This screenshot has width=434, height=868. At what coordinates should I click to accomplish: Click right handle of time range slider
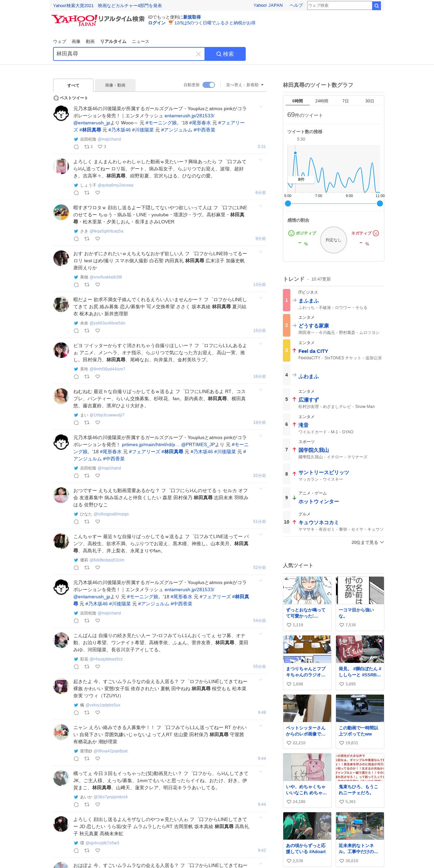(x=380, y=203)
